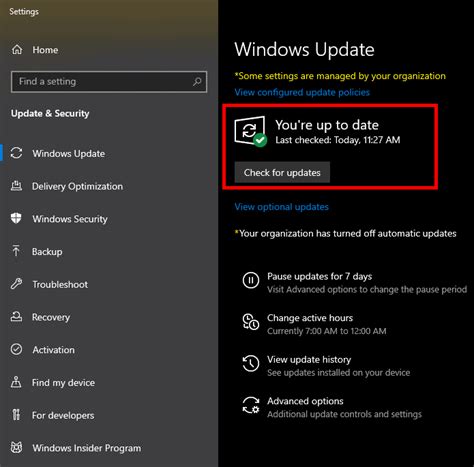Click the Activation checkmark circle icon
This screenshot has width=474, height=467.
(x=16, y=349)
